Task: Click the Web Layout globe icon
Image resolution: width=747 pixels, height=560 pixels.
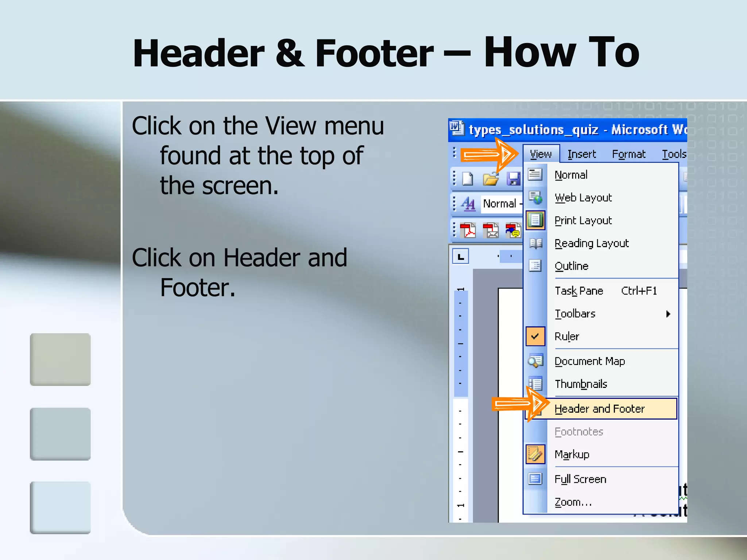Action: pyautogui.click(x=535, y=198)
